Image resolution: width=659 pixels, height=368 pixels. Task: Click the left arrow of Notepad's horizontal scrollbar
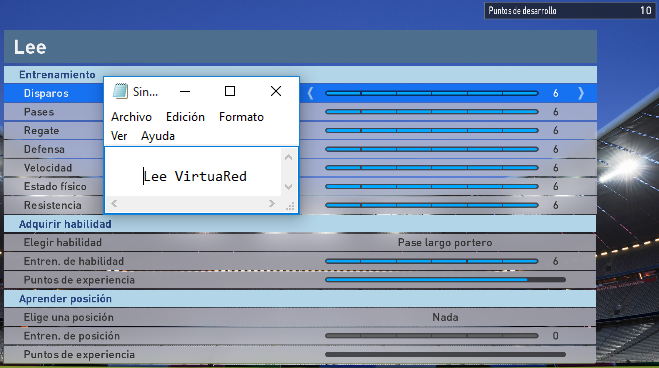(x=114, y=204)
